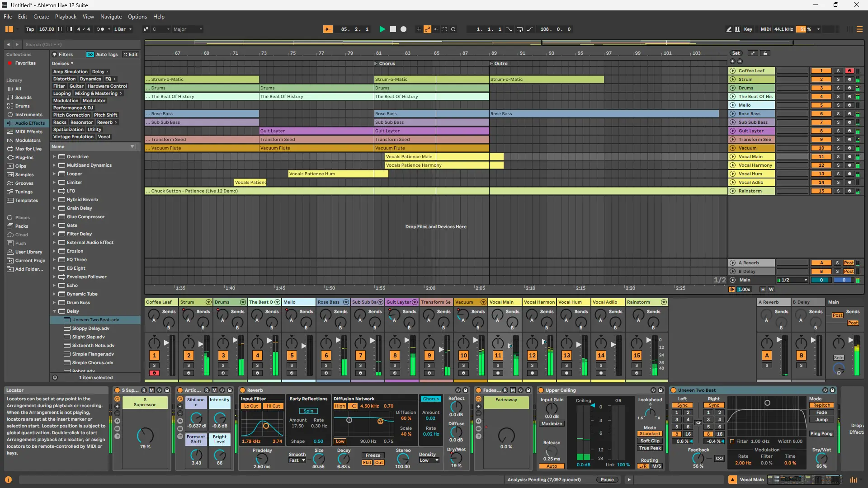Open the Playback menu

[66, 17]
